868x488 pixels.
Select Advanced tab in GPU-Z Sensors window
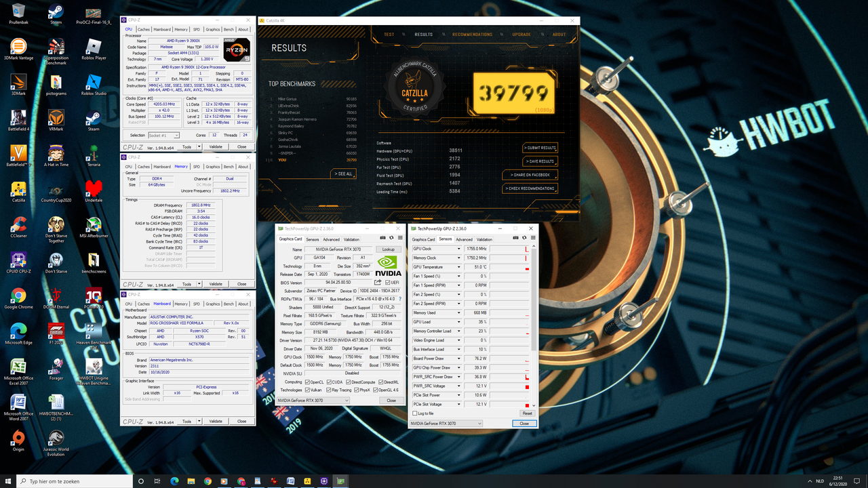tap(465, 239)
